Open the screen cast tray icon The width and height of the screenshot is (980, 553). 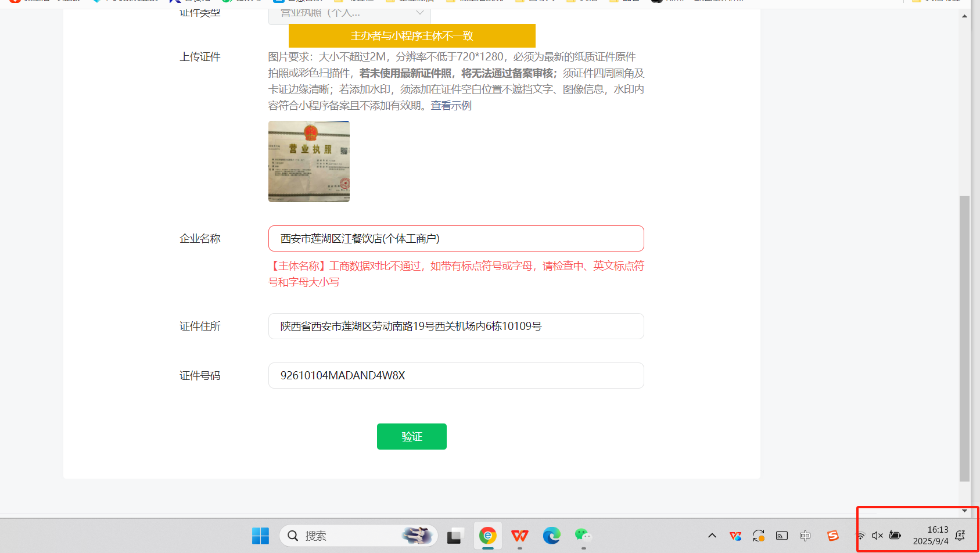tap(782, 536)
